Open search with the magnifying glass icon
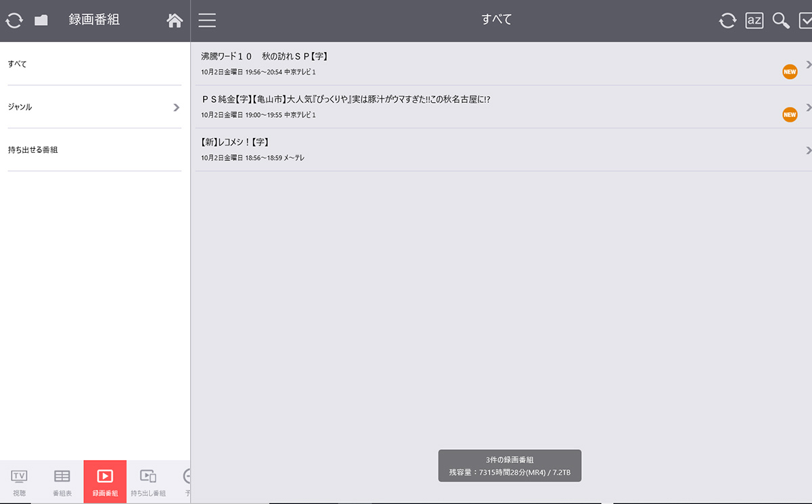 [x=781, y=20]
